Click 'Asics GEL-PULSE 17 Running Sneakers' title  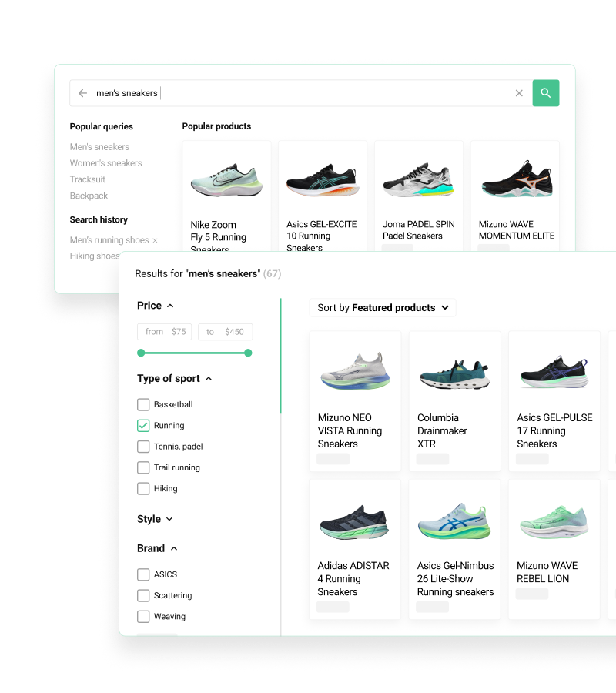(554, 431)
